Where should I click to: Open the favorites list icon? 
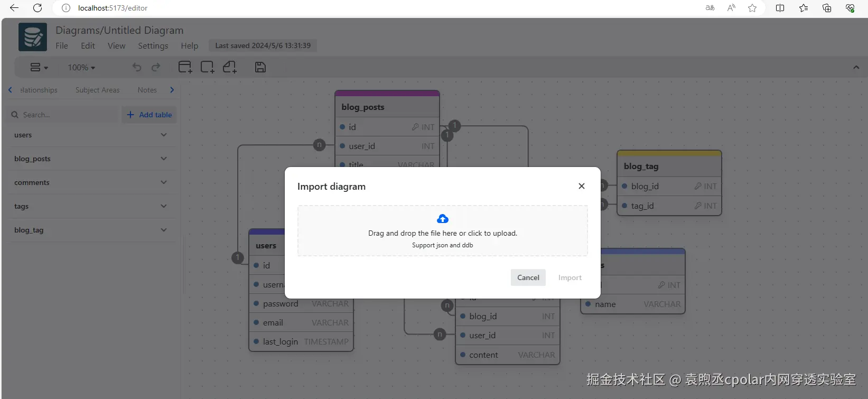point(804,8)
